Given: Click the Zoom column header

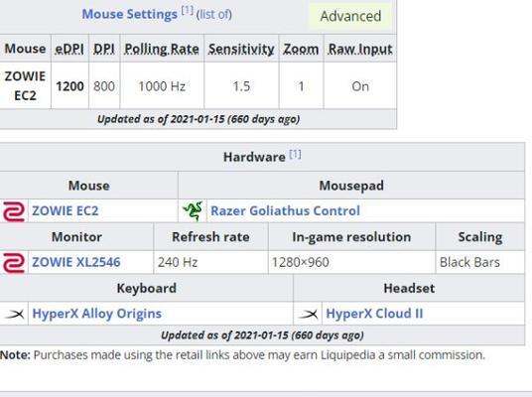Looking at the screenshot, I should coord(301,50).
